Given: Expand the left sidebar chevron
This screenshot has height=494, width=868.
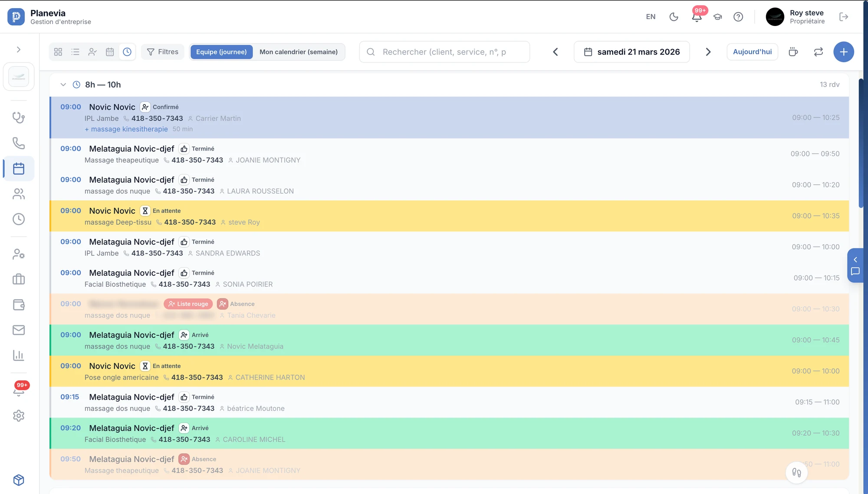Looking at the screenshot, I should click(x=19, y=50).
